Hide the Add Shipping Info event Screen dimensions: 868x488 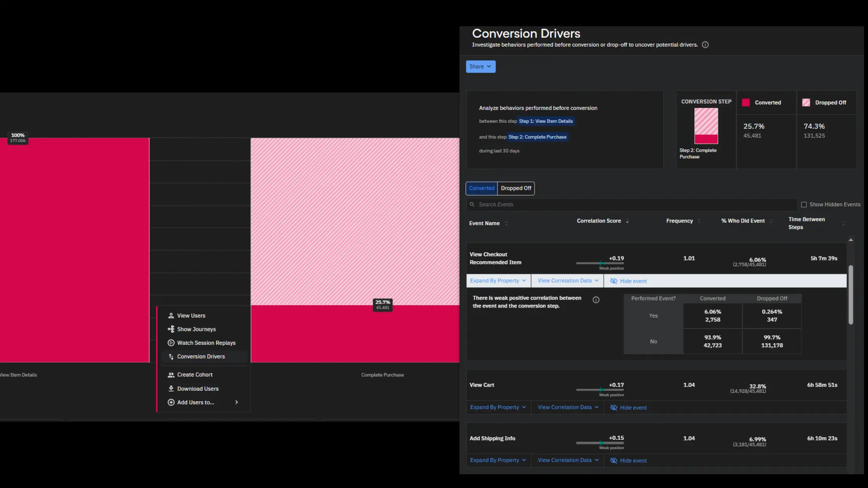(x=628, y=461)
